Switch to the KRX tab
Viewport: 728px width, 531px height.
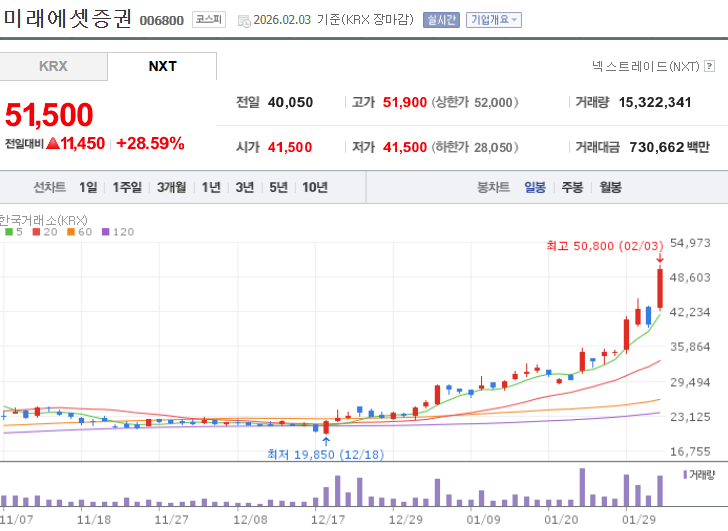pos(53,66)
